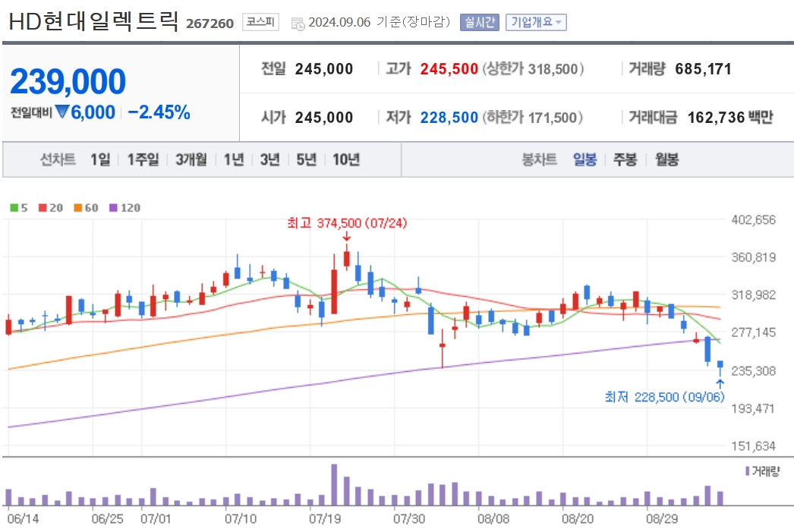Click the 전일 value 245,000

click(x=324, y=69)
